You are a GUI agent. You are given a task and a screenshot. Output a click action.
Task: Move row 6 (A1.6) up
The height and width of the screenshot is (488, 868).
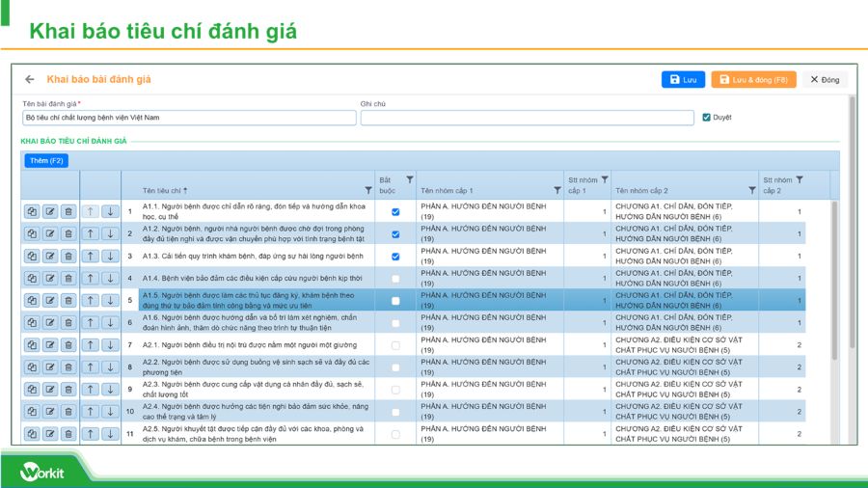click(91, 322)
